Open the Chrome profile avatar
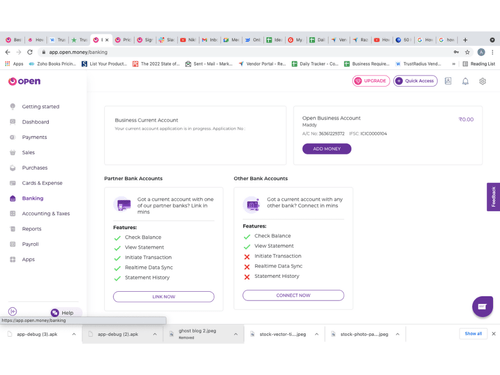Image resolution: width=500 pixels, height=375 pixels. pos(481,52)
